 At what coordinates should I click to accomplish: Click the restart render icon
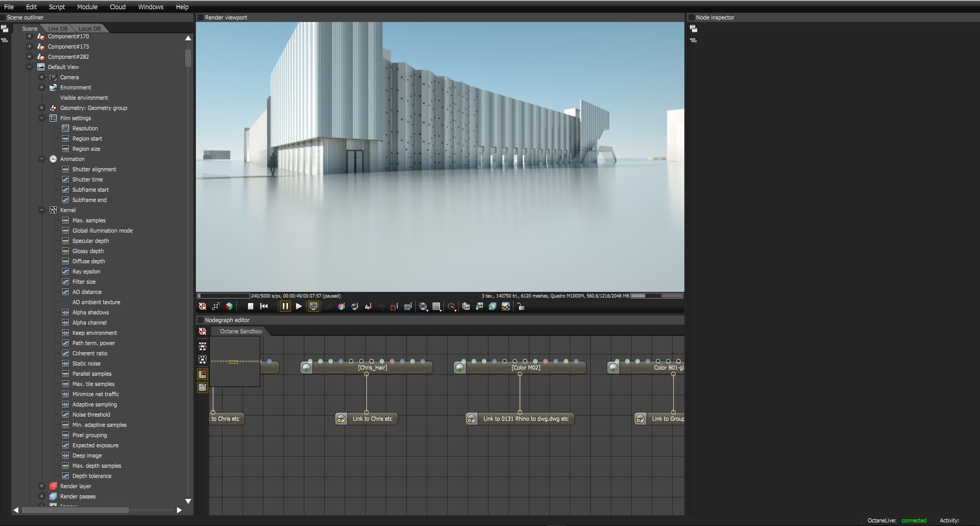[x=264, y=307]
